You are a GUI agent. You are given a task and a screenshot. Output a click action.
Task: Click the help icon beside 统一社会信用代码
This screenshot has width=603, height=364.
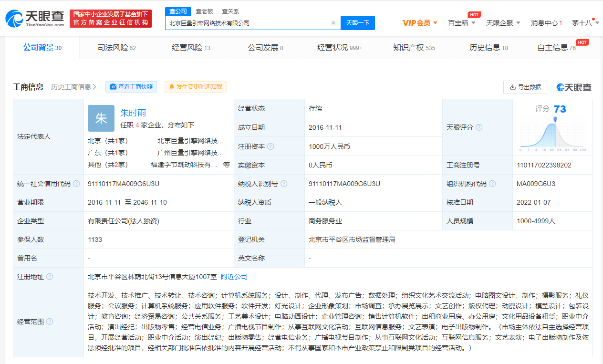[76, 184]
